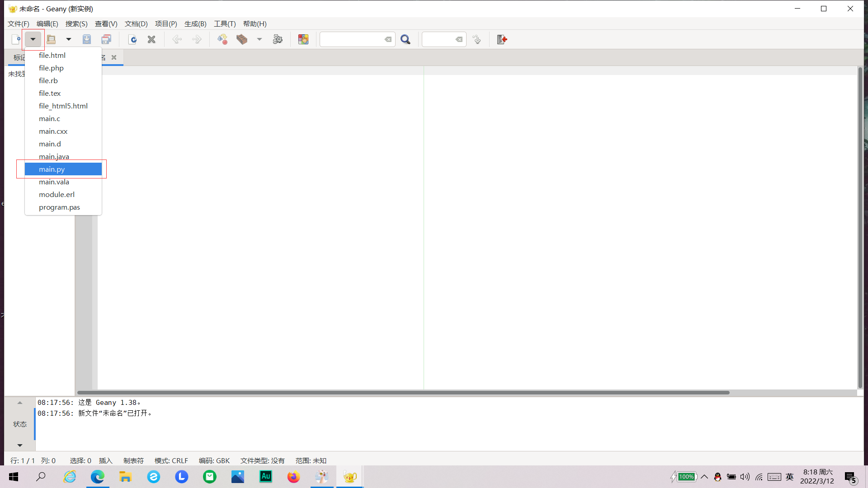Select the file.tex template
Viewport: 868px width, 488px height.
pyautogui.click(x=63, y=93)
